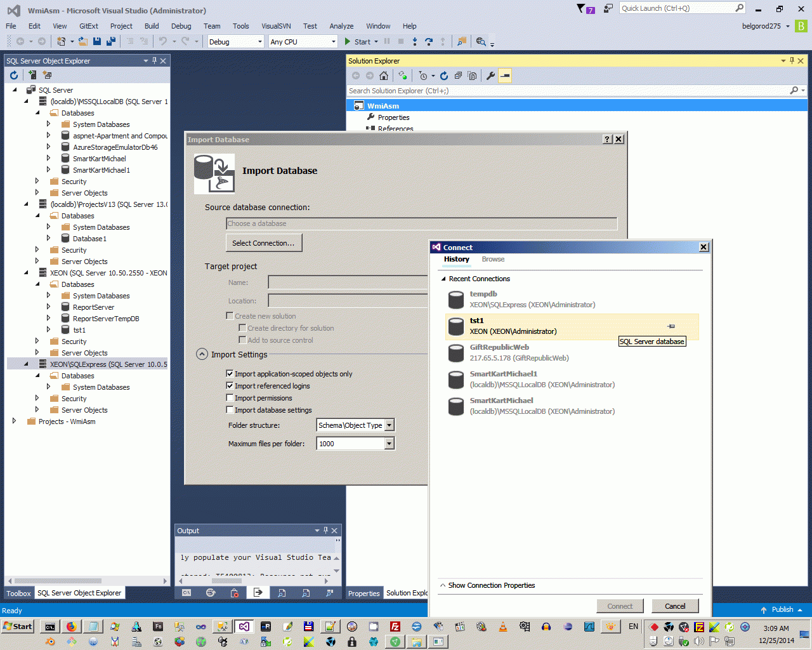Click Collapse All in Solution Explorer
This screenshot has width=812, height=650.
(x=458, y=76)
